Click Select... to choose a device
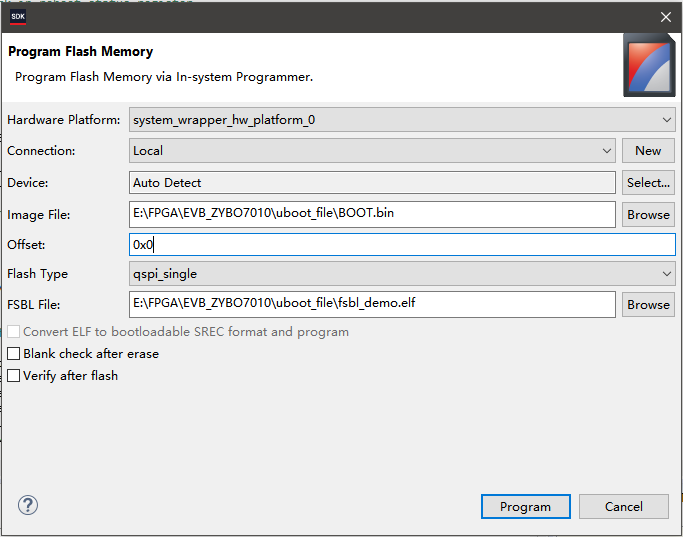 point(648,183)
